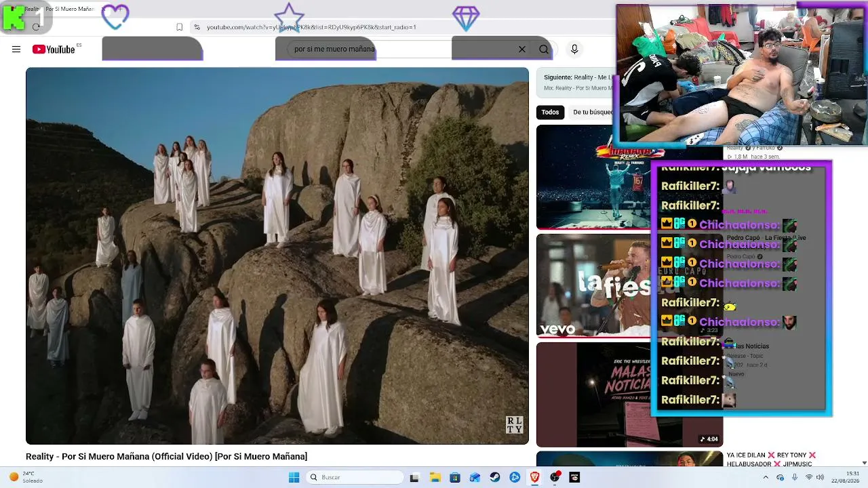This screenshot has width=868, height=488.
Task: Open the YouTube guide hamburger menu
Action: click(x=16, y=49)
